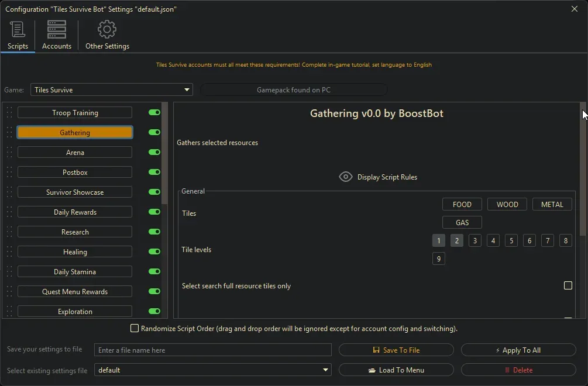The height and width of the screenshot is (386, 588).
Task: Check Select search full resource tiles only
Action: 568,286
